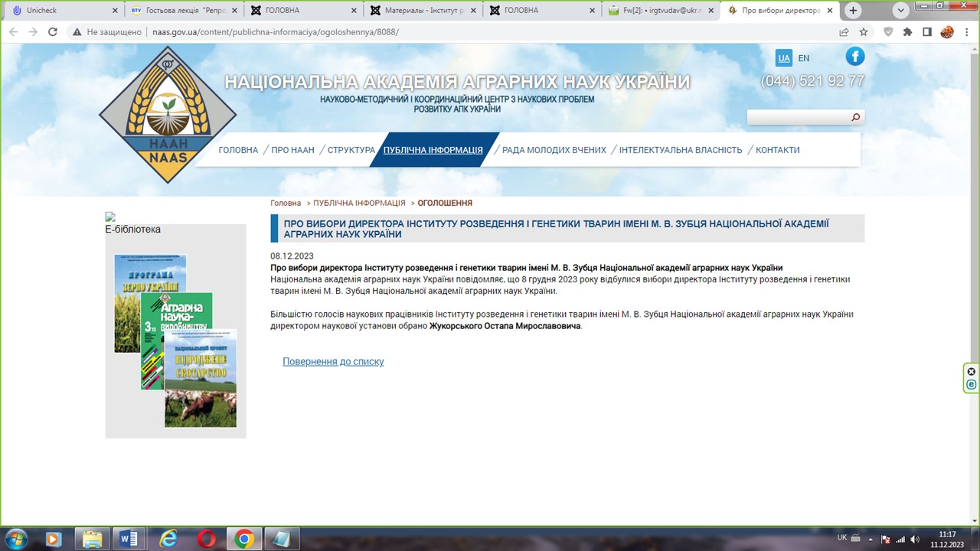Open File Explorer folder in taskbar

coord(92,539)
